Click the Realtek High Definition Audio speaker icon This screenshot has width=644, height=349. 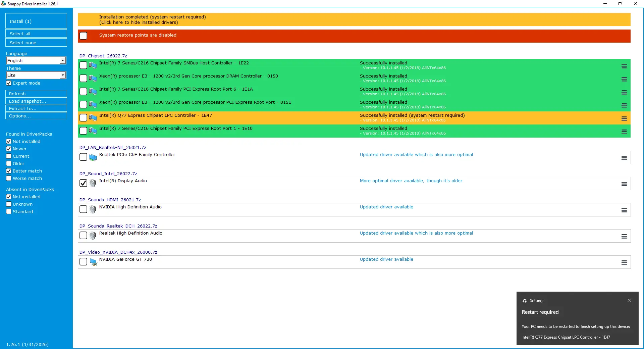(93, 236)
